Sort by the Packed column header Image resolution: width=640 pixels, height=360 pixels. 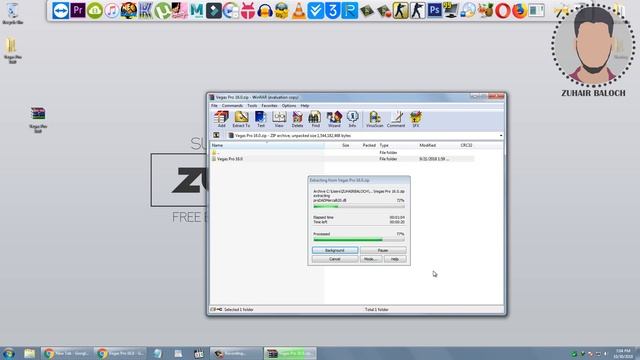[369, 145]
